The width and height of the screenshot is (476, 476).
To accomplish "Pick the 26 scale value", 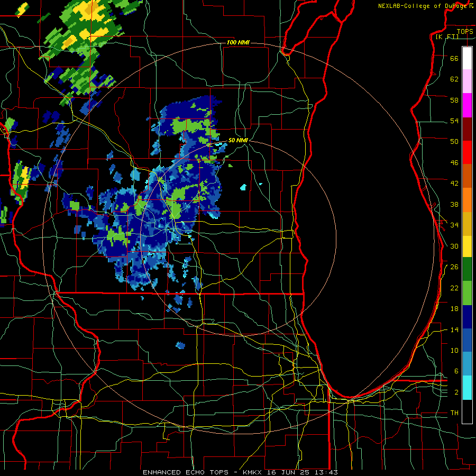I will [x=454, y=267].
